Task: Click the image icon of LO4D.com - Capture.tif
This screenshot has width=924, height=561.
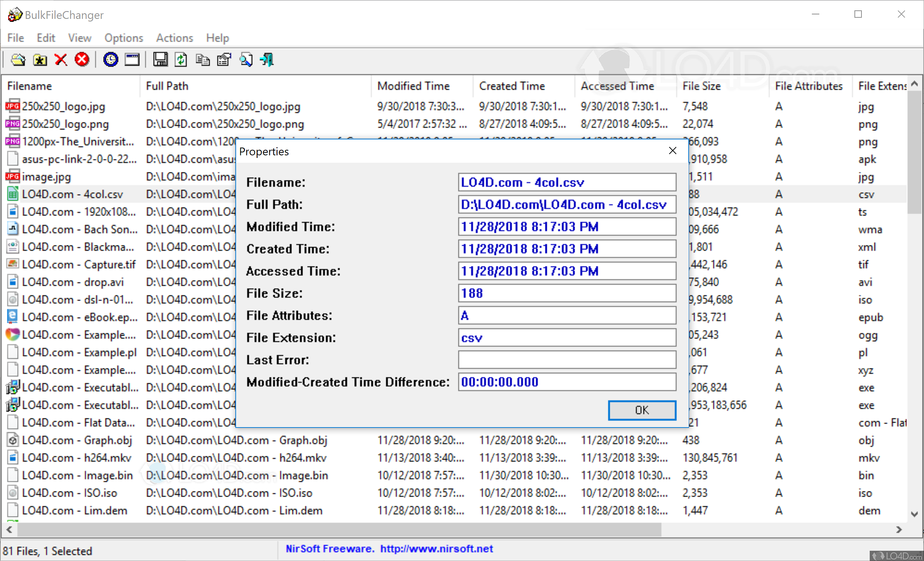Action: [12, 264]
